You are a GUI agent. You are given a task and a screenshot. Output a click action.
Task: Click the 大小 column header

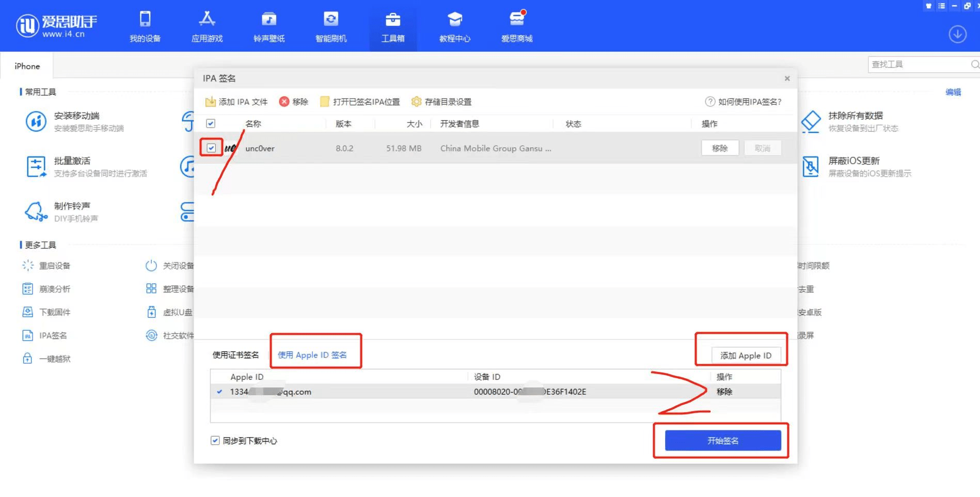[414, 124]
